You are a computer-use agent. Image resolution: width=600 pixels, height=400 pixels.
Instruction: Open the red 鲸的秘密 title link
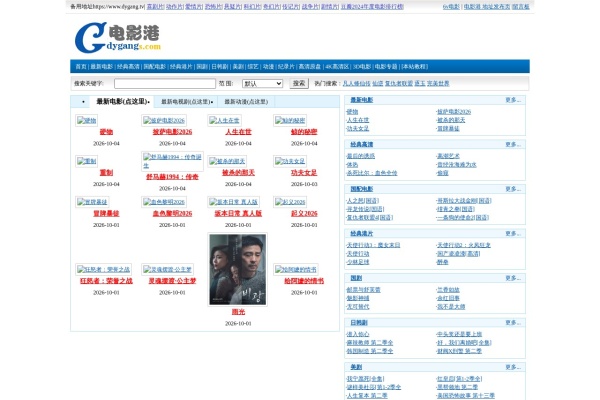304,132
